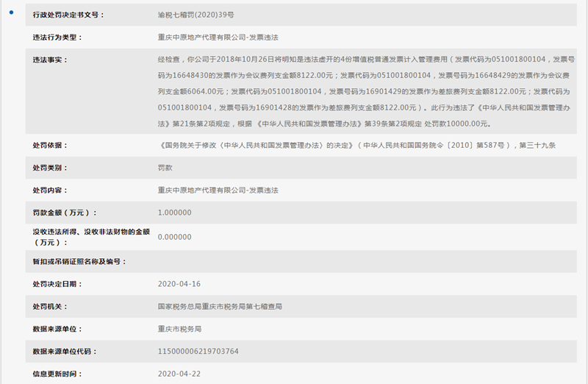Screen dimensions: 588x384
Task: Click the blue bullet marker beside the record
Action: pyautogui.click(x=11, y=13)
